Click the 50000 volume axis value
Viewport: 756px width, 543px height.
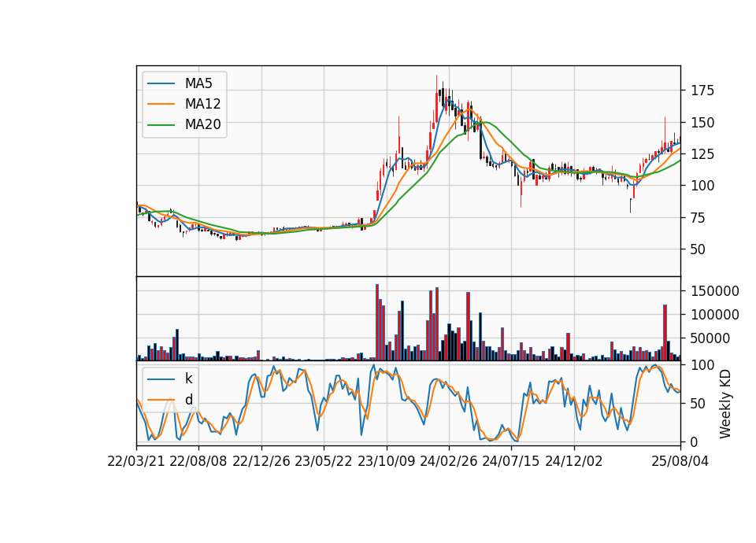point(710,338)
